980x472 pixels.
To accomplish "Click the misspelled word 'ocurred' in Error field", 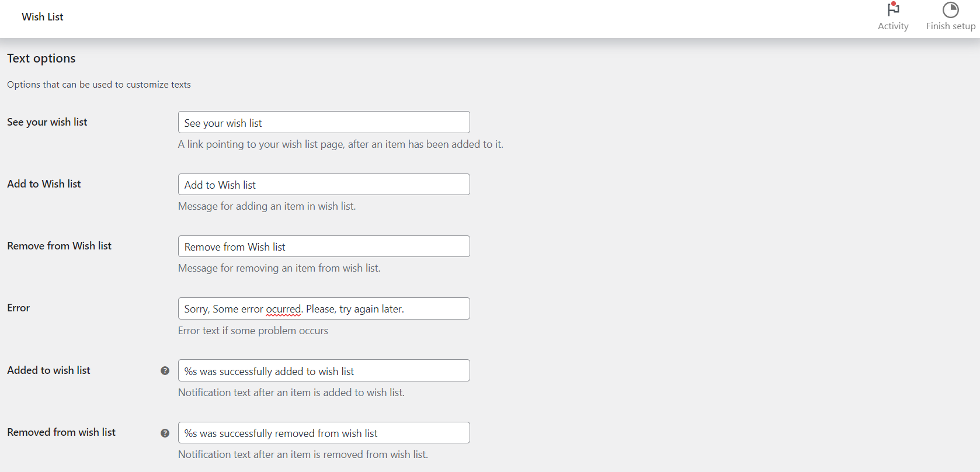I will [x=283, y=309].
